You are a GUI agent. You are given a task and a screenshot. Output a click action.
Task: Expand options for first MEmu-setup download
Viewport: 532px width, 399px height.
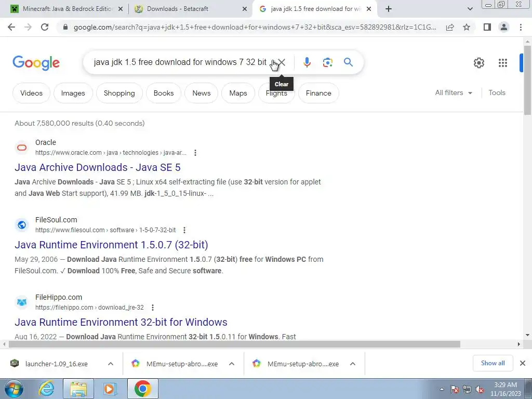[x=232, y=364]
